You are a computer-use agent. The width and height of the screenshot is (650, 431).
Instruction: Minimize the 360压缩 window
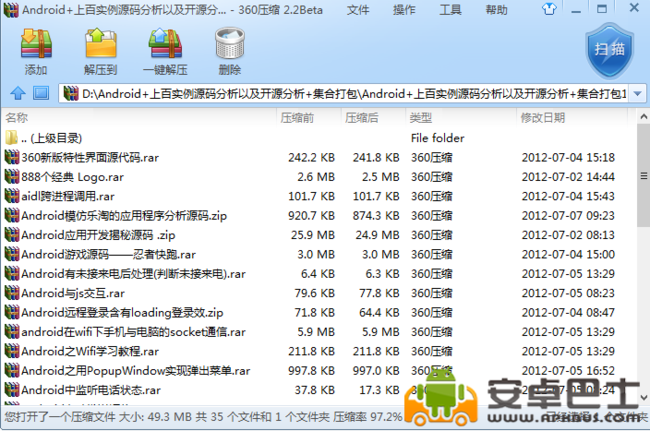click(x=576, y=9)
